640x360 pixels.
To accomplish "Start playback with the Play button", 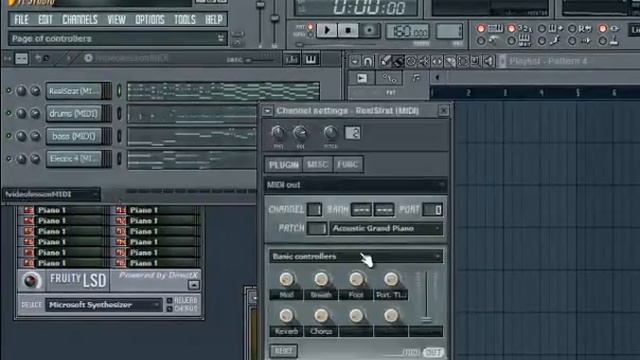I will [327, 30].
